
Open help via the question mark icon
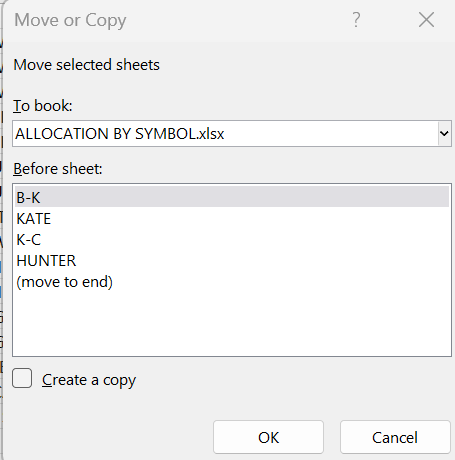[356, 20]
